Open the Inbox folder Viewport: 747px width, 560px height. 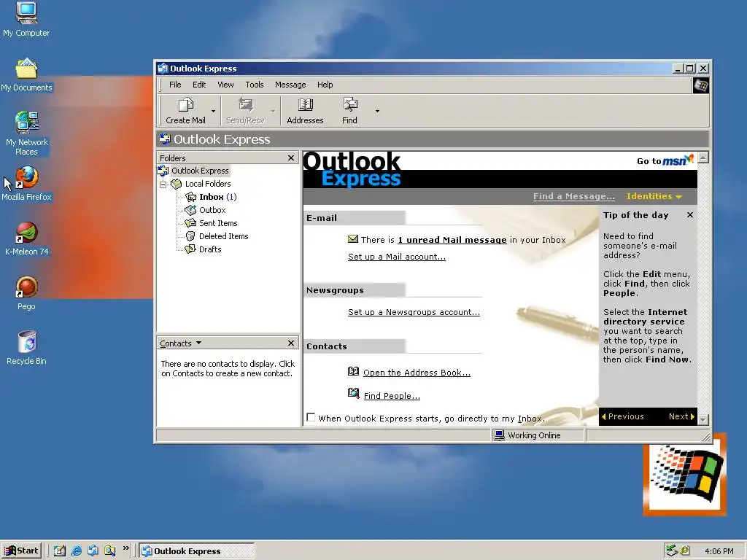pyautogui.click(x=211, y=197)
